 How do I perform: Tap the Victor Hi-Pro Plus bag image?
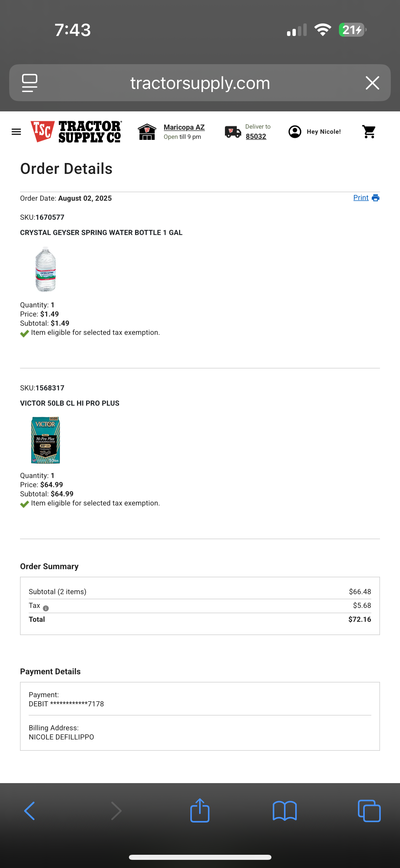(x=45, y=440)
